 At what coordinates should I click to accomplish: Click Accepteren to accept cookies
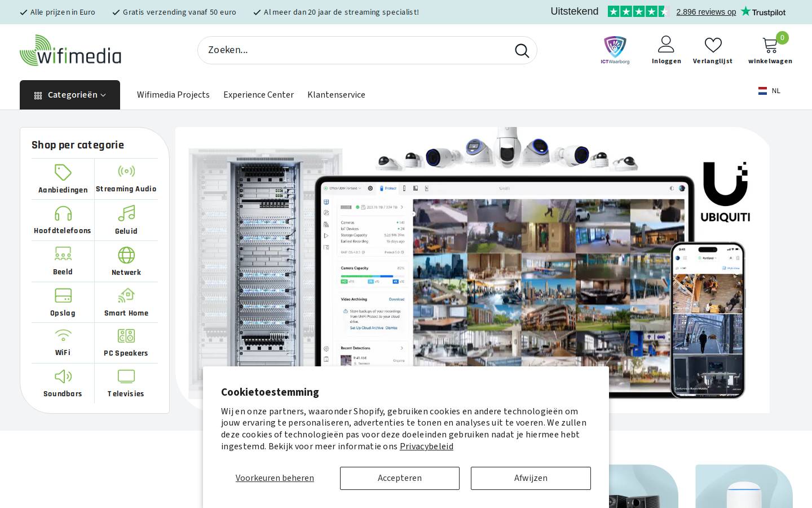[x=400, y=478]
